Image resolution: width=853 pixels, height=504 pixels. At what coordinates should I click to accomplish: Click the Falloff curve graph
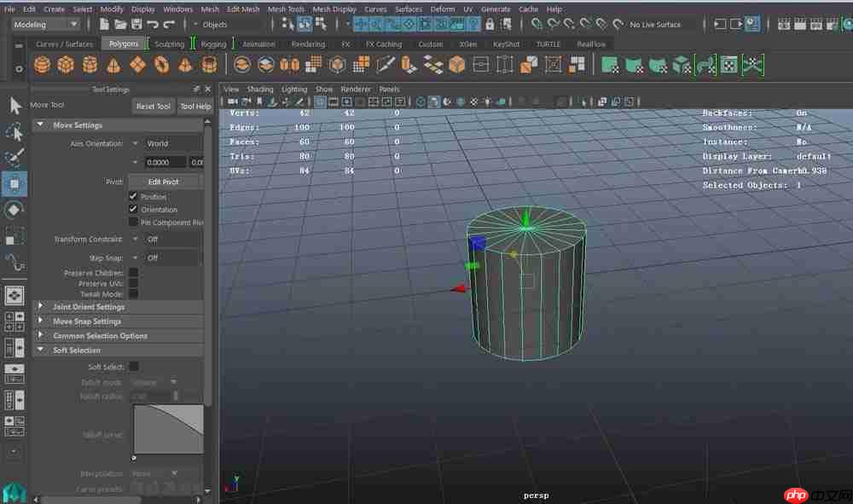(x=168, y=430)
